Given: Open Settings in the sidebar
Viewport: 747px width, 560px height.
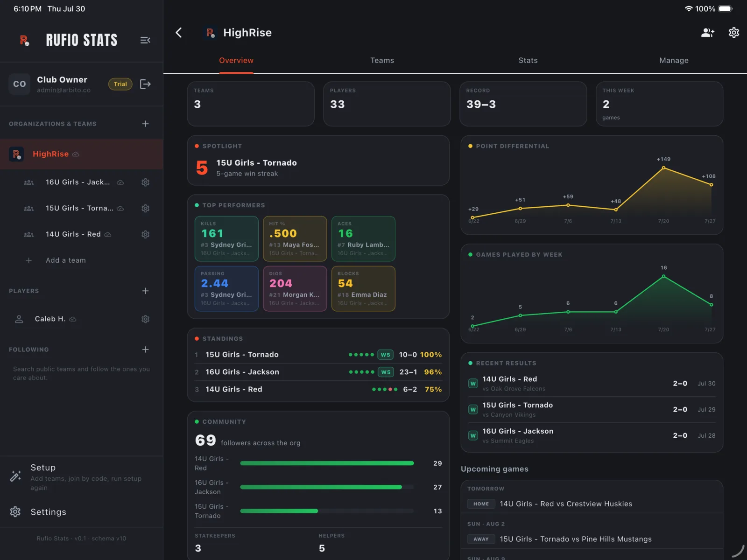Looking at the screenshot, I should [81, 512].
